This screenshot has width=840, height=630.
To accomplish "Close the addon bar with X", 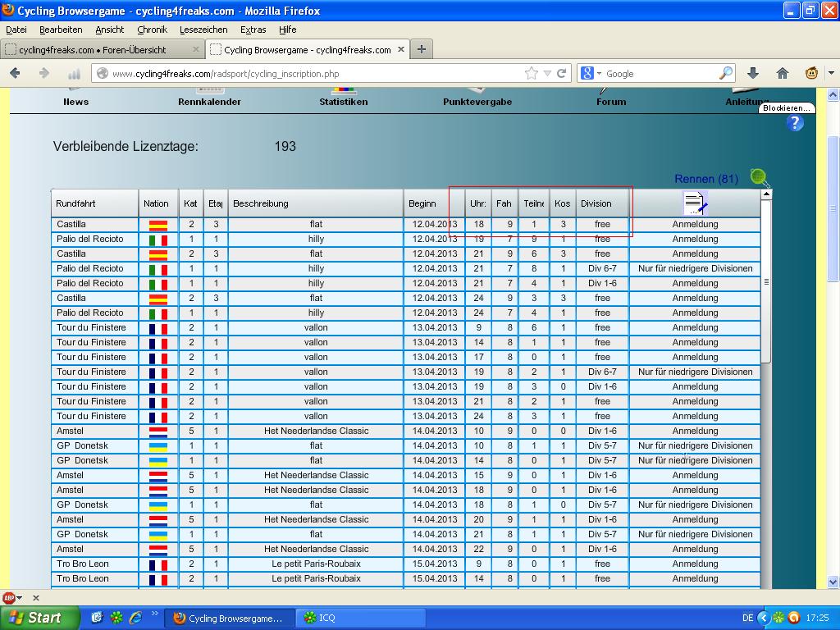I will pyautogui.click(x=36, y=598).
